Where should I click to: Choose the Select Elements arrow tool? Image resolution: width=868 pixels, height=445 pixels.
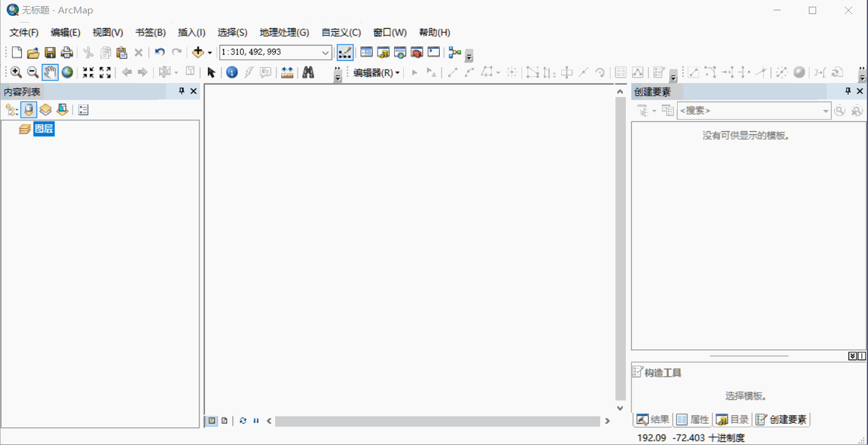pos(211,73)
